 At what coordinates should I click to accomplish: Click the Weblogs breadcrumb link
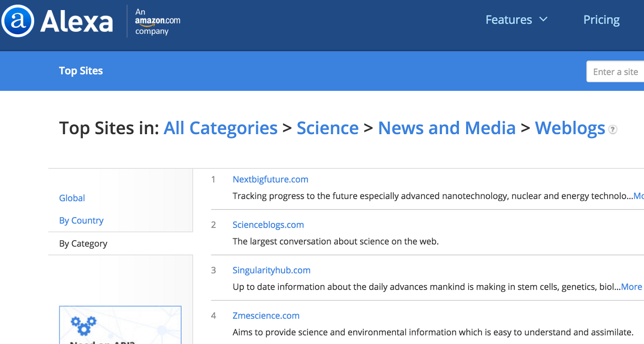point(570,128)
